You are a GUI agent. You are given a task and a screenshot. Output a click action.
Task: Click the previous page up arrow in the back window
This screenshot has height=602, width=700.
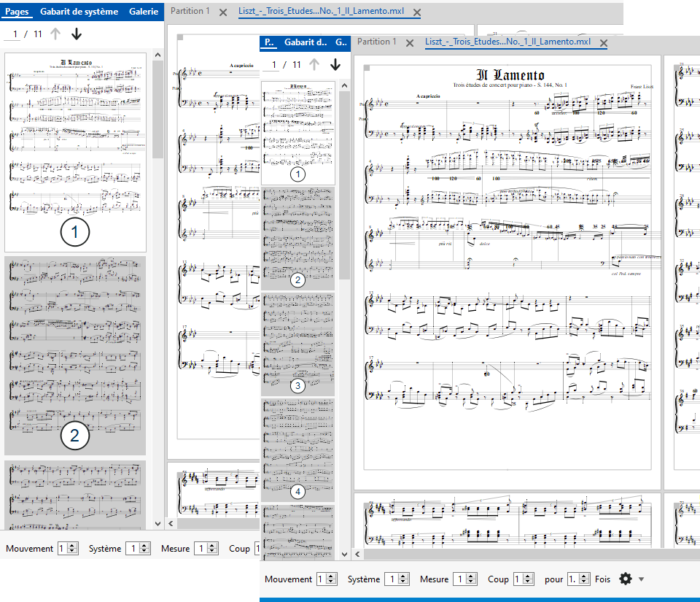(55, 34)
